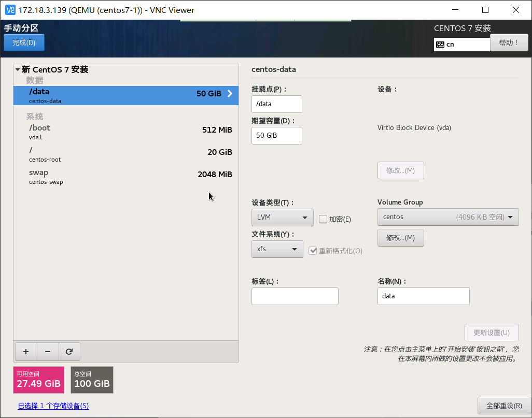Click the chevron arrow on the /data row
Viewport: 532px width, 418px height.
tap(230, 94)
